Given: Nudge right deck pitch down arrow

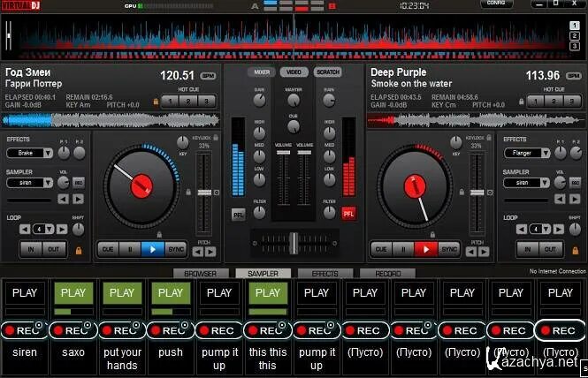Looking at the screenshot, I should click(470, 252).
